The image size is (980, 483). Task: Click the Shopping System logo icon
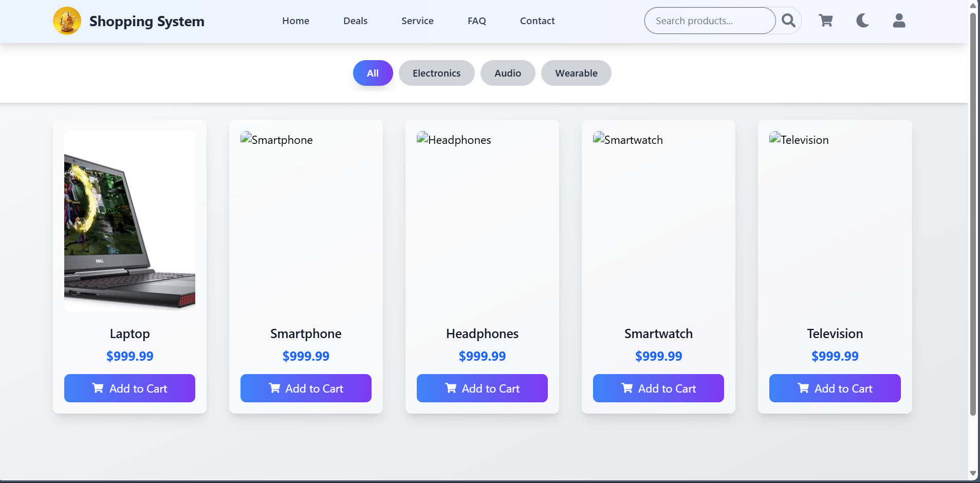67,21
